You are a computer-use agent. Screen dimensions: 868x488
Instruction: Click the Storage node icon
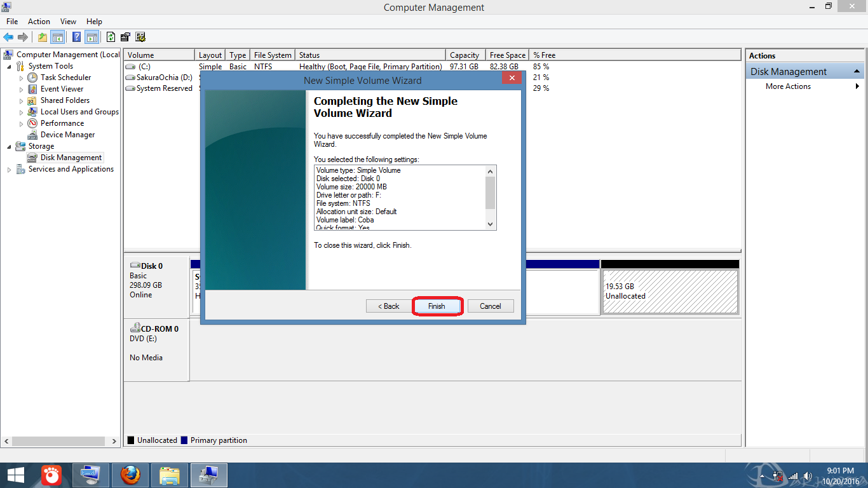pyautogui.click(x=20, y=146)
